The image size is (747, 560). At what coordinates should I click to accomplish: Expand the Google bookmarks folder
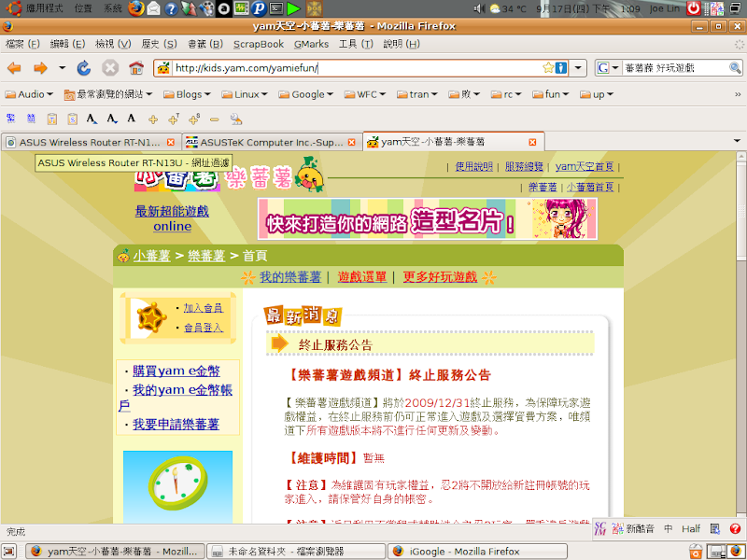pyautogui.click(x=306, y=94)
